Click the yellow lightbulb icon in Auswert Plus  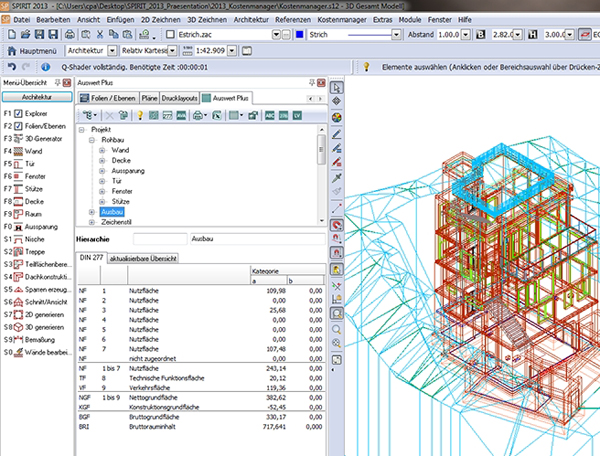click(x=141, y=116)
